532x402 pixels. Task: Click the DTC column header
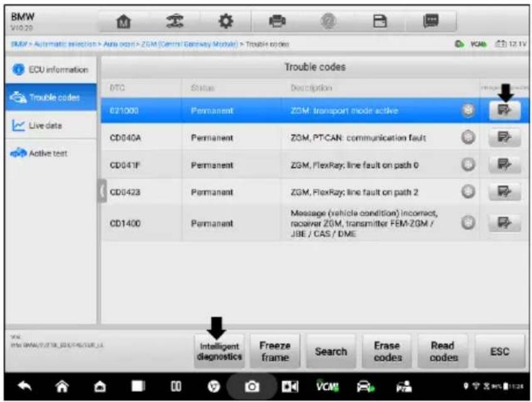117,88
